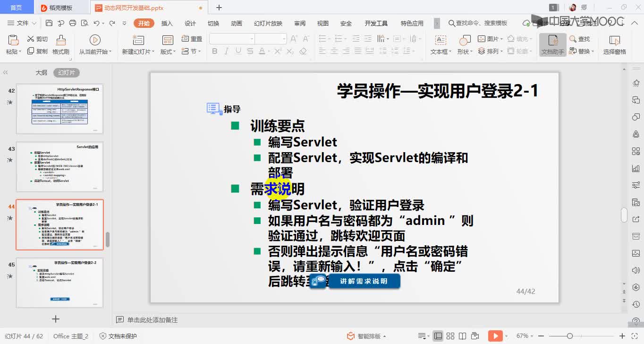Open the 形状 shapes tool
The width and height of the screenshot is (644, 344).
pyautogui.click(x=465, y=45)
